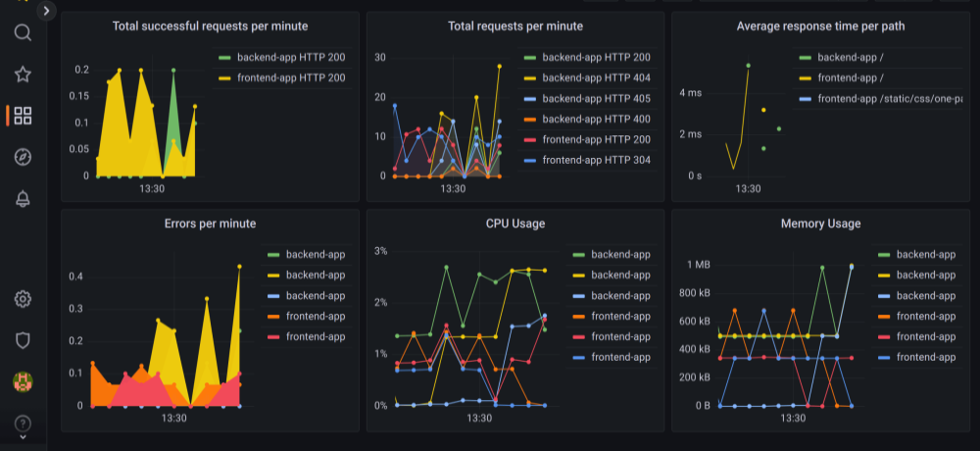
Task: Select bottom blue frontend-app in CPU Usage legend
Action: tap(620, 358)
